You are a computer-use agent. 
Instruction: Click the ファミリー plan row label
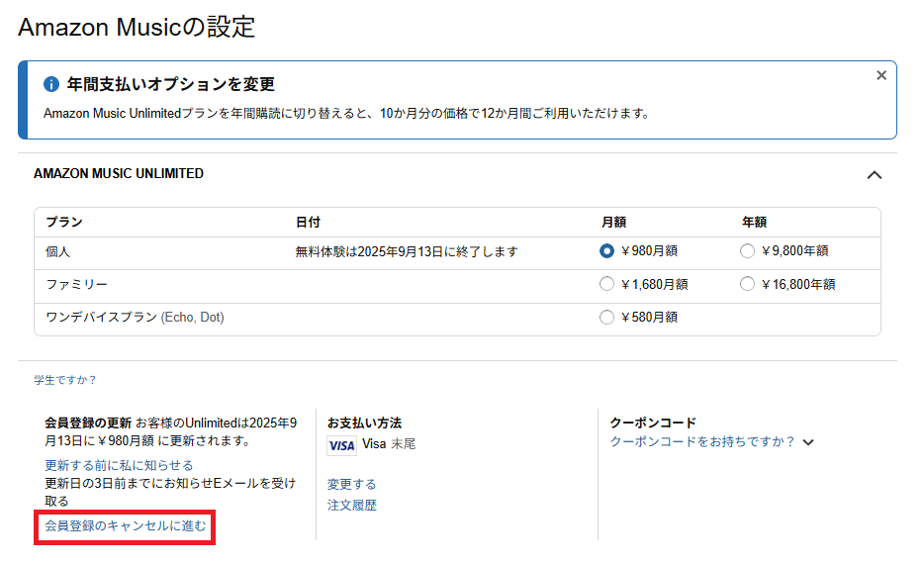click(76, 285)
